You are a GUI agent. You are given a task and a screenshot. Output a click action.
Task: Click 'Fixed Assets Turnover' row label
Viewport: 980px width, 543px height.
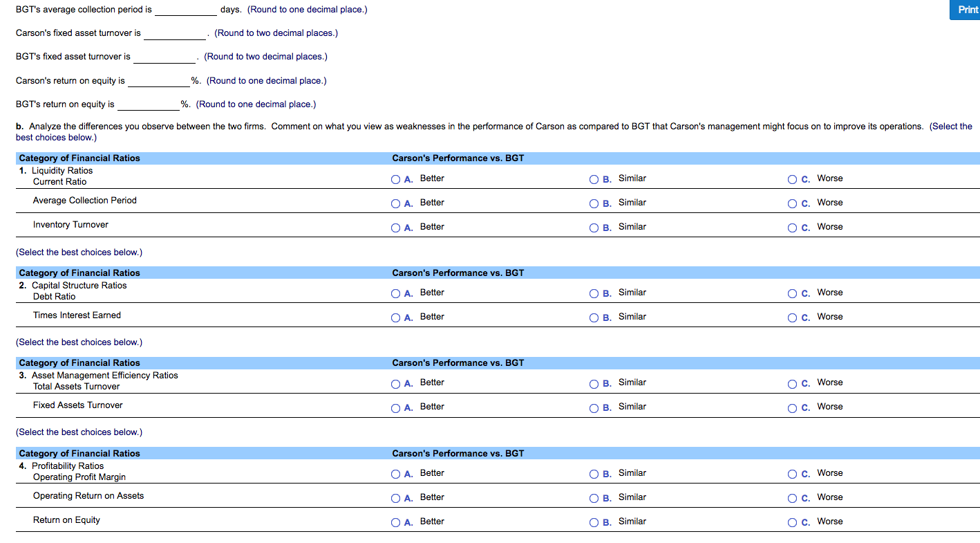coord(78,405)
